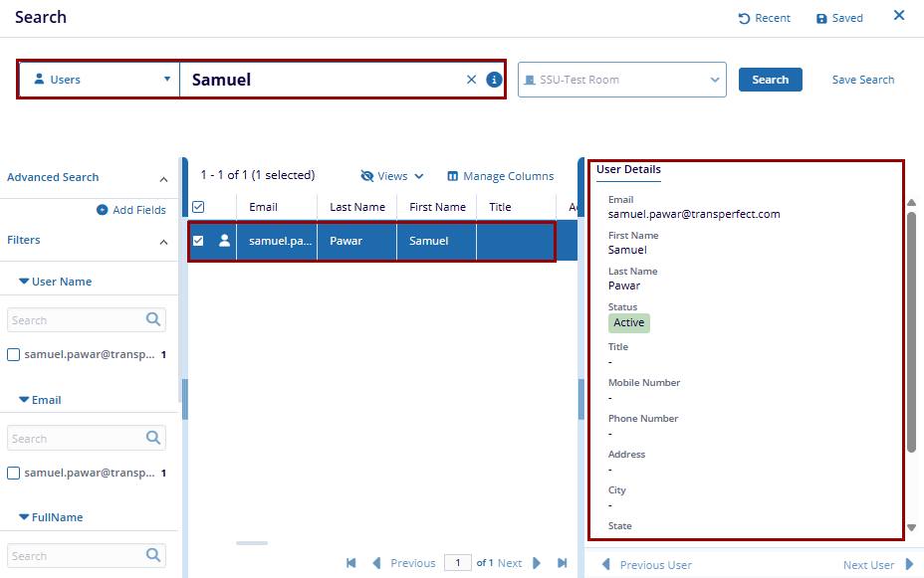Toggle the select-all checkbox in table header

point(198,207)
